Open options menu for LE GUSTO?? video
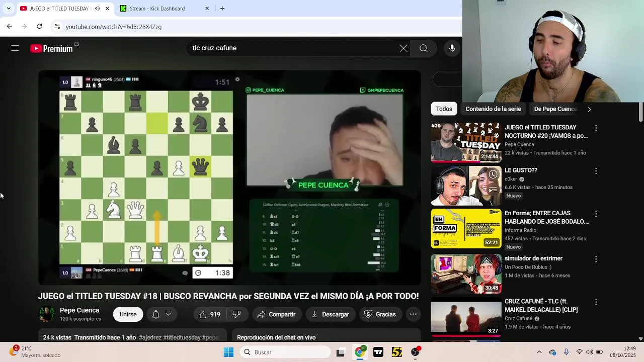 click(x=596, y=171)
